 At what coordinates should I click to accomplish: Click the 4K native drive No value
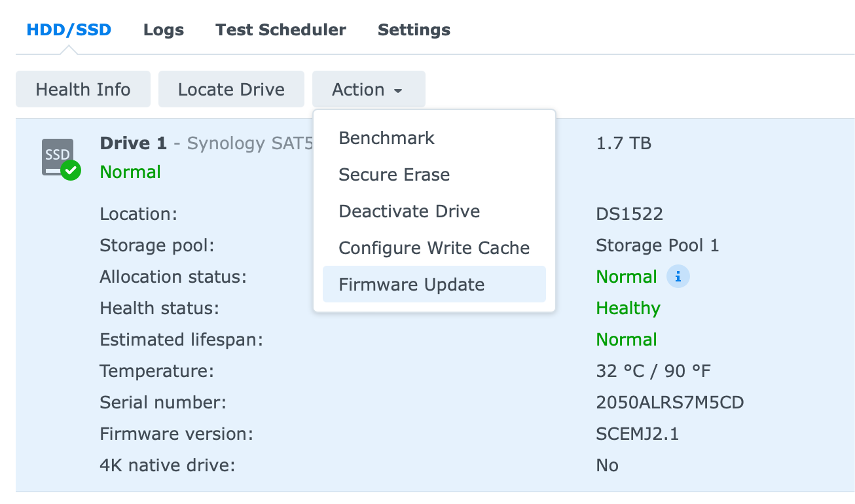click(607, 465)
